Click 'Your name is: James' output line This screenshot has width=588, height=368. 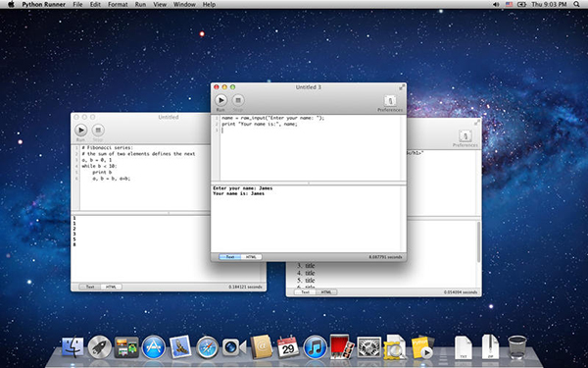coord(238,193)
